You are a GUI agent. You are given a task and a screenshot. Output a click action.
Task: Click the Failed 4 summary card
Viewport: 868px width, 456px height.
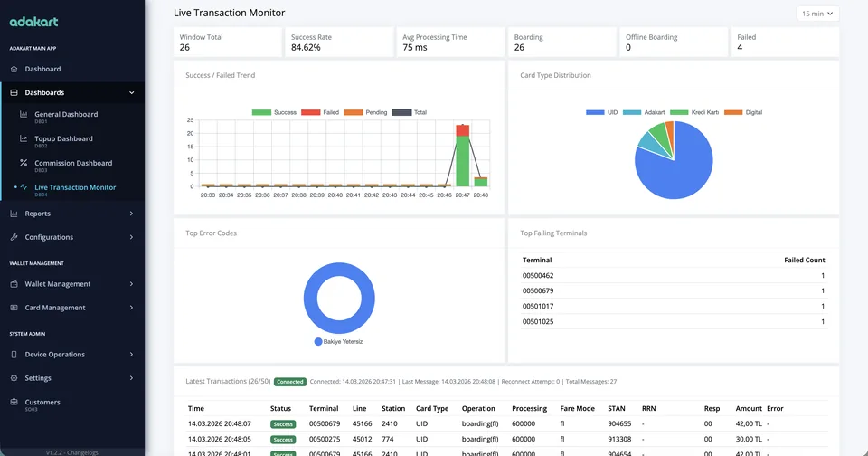(x=785, y=43)
